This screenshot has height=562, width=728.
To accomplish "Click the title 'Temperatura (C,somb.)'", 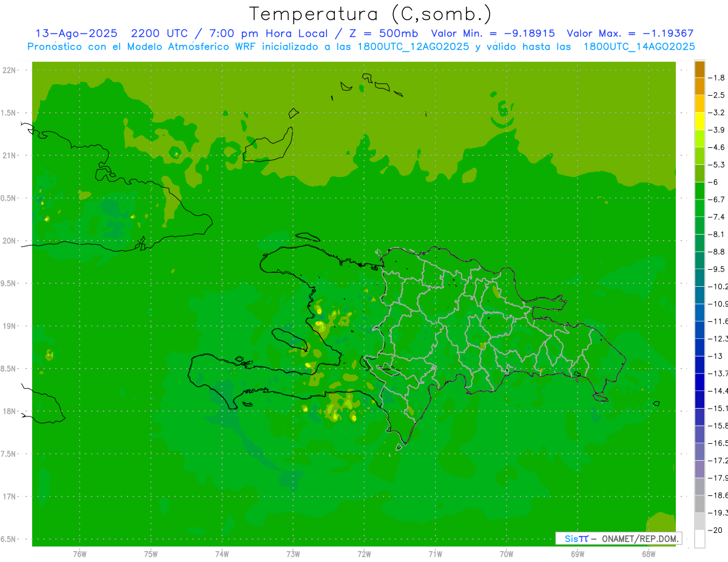I will [x=371, y=14].
